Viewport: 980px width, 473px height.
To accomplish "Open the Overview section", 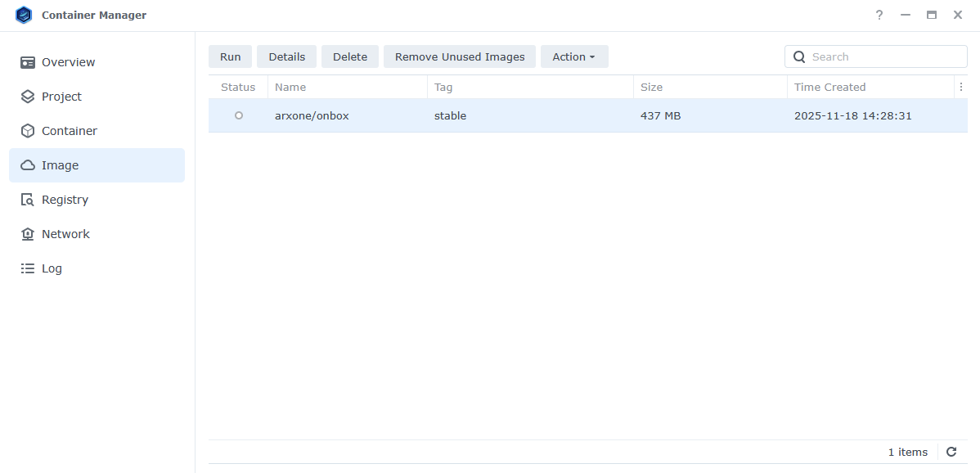I will [x=68, y=62].
